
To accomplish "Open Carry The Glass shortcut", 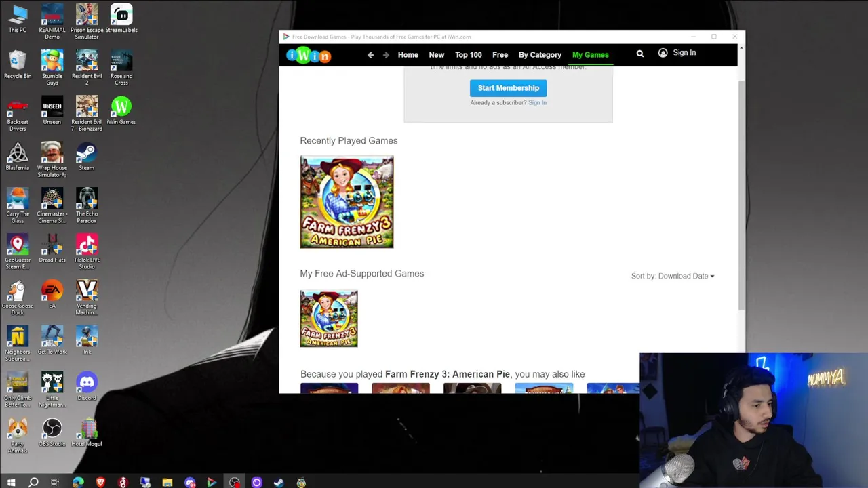I will [18, 206].
